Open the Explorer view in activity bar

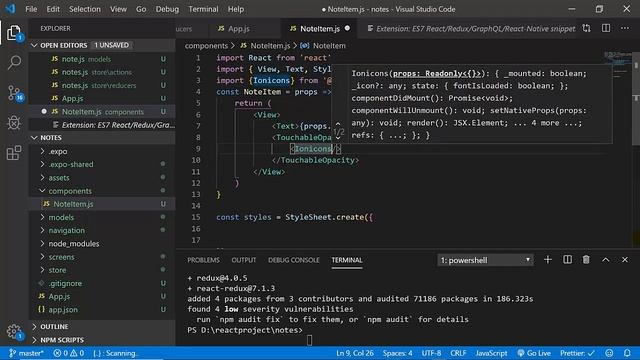pyautogui.click(x=14, y=33)
